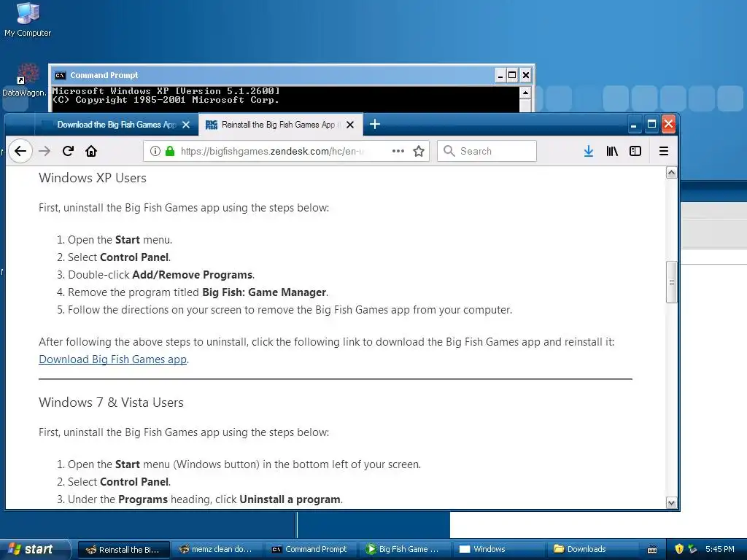Click the Windows XP Users heading
Viewport: 747px width, 560px height.
[x=93, y=178]
